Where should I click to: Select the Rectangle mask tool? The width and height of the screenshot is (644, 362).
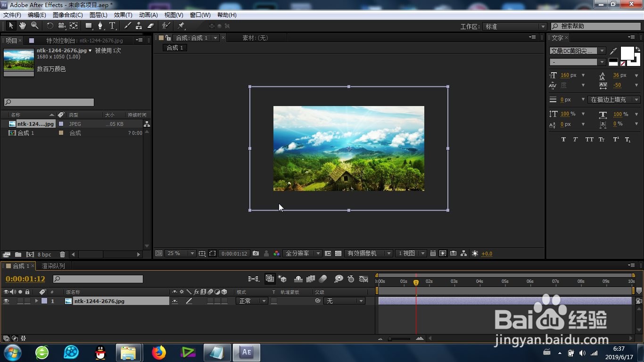[89, 25]
